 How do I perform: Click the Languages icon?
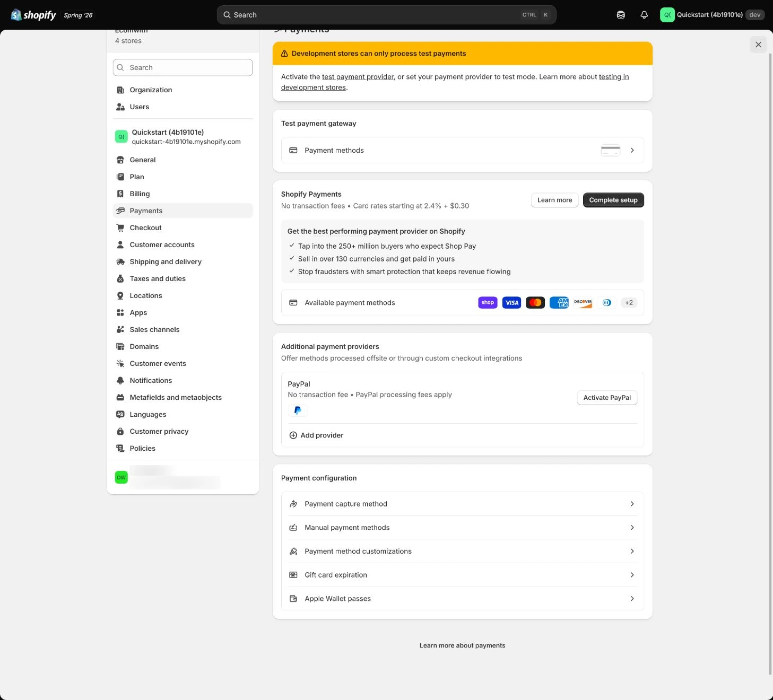point(120,415)
